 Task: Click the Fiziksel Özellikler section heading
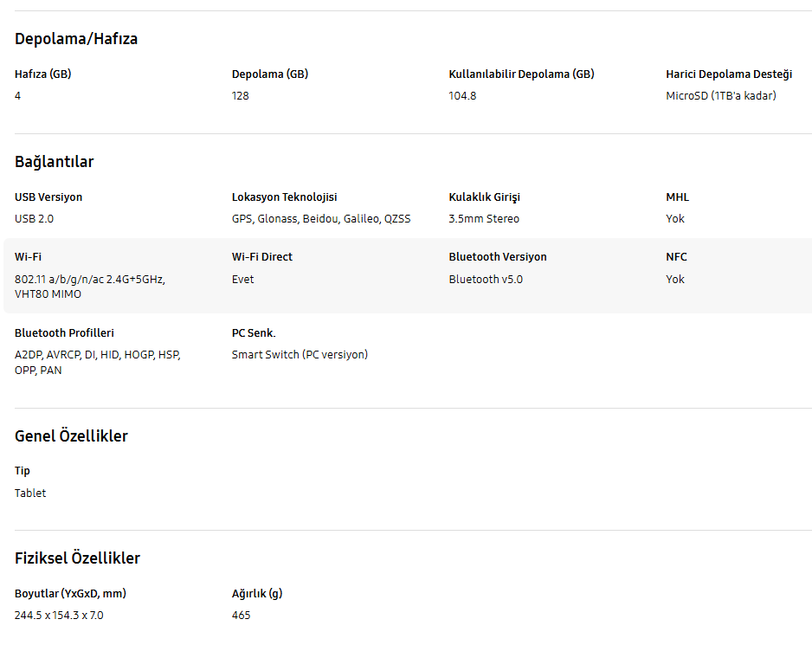point(77,558)
